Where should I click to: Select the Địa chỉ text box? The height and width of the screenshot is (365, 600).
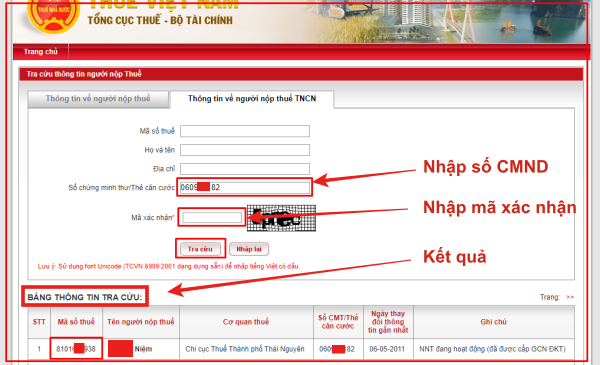[x=245, y=168]
